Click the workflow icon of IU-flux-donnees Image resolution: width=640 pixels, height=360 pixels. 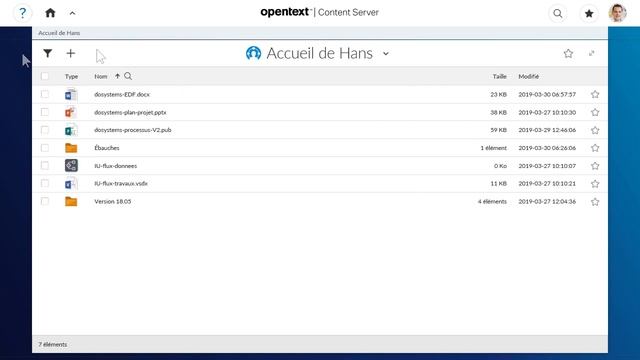pyautogui.click(x=71, y=166)
